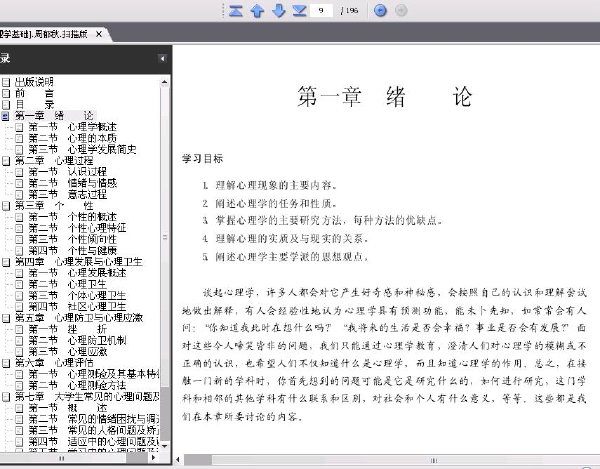Click objective 阐述心理学的任务和性质

click(x=276, y=203)
